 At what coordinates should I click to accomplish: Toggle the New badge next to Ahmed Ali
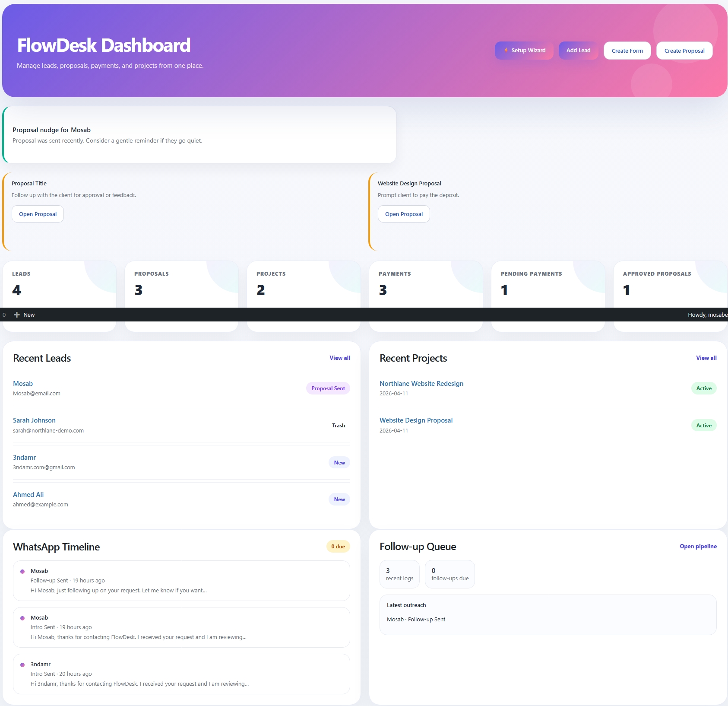(x=339, y=499)
